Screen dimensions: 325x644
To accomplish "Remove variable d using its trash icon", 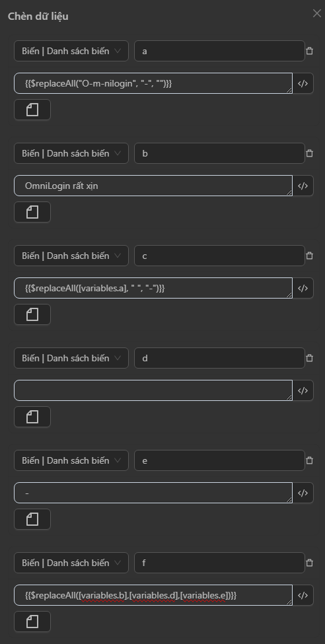I will (310, 358).
